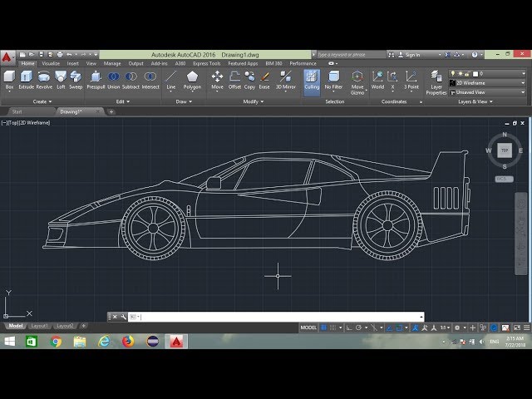Activate the Revolve tool
The image size is (532, 399).
tap(44, 80)
